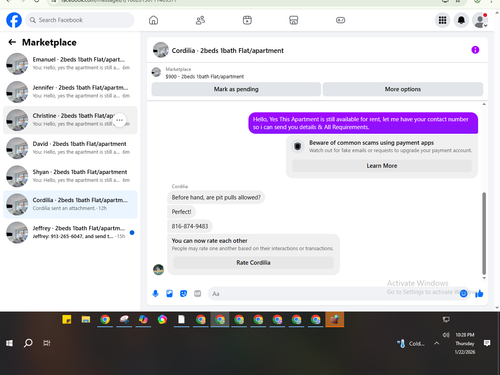The width and height of the screenshot is (500, 375).
Task: Open the unread Jeffrey conversation
Action: (70, 232)
